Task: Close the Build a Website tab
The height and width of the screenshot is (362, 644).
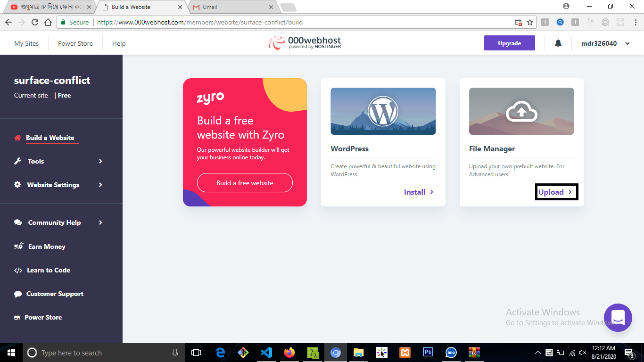Action: (180, 7)
